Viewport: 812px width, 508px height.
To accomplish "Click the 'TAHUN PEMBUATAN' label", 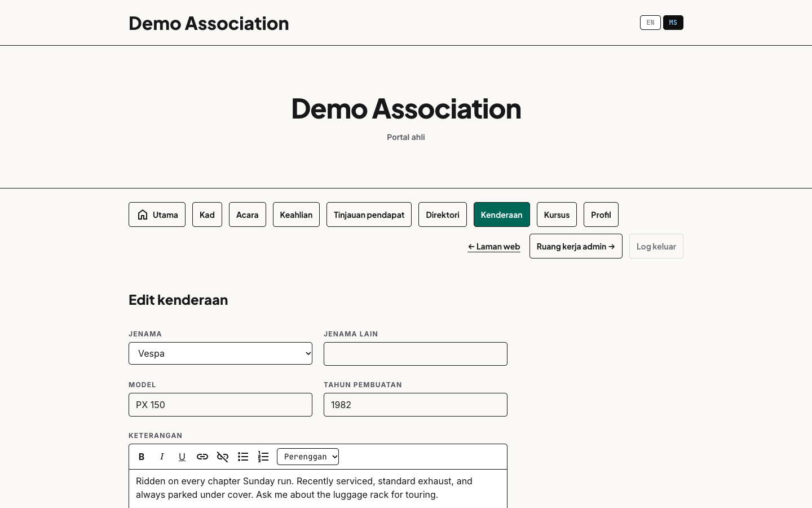I will [x=363, y=385].
